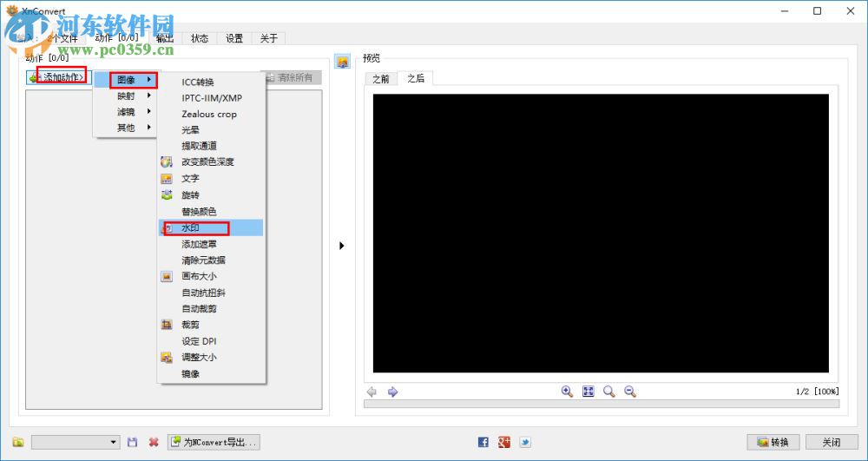Switch to the Status tab (状态)
Viewport: 868px width, 461px height.
pos(200,38)
